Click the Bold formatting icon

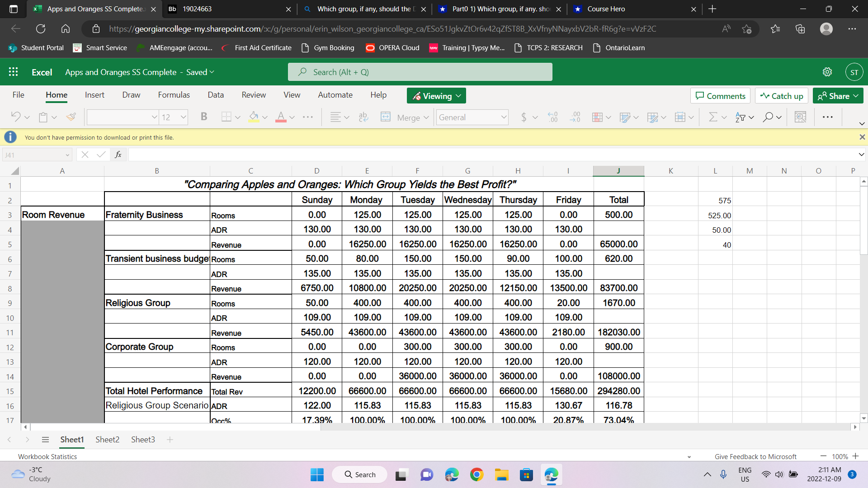coord(203,117)
